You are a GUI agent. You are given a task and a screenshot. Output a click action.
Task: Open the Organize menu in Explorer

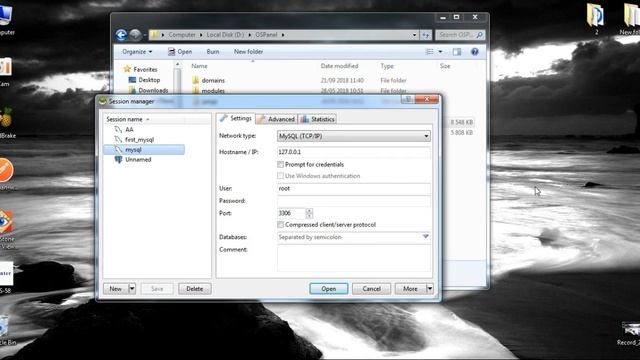click(137, 52)
